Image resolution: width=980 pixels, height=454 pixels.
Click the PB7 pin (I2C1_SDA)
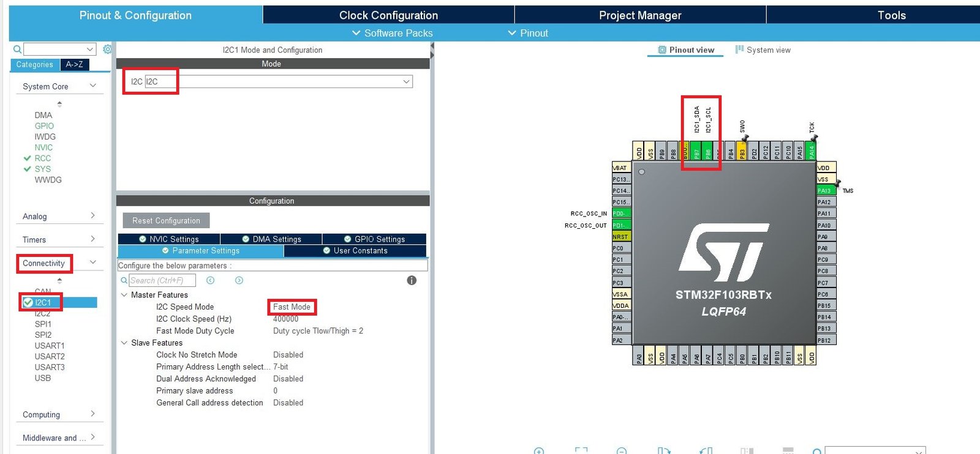[x=696, y=151]
